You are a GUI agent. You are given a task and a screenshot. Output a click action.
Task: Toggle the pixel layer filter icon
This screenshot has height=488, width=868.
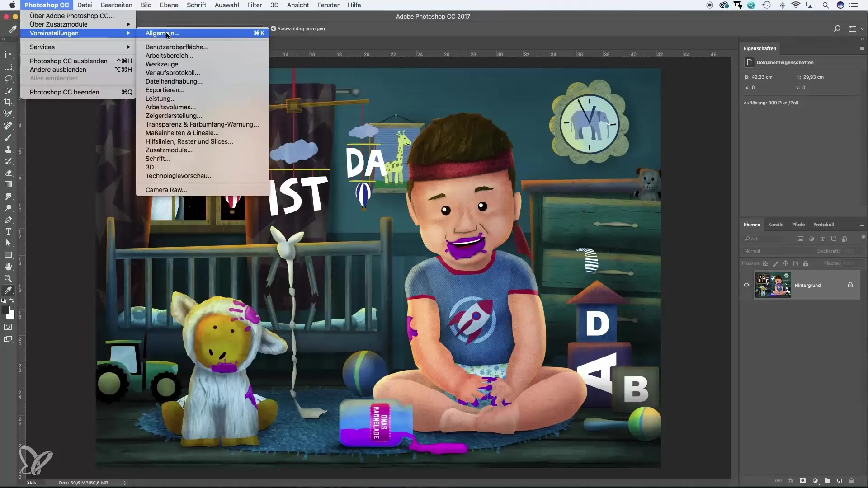(x=801, y=239)
